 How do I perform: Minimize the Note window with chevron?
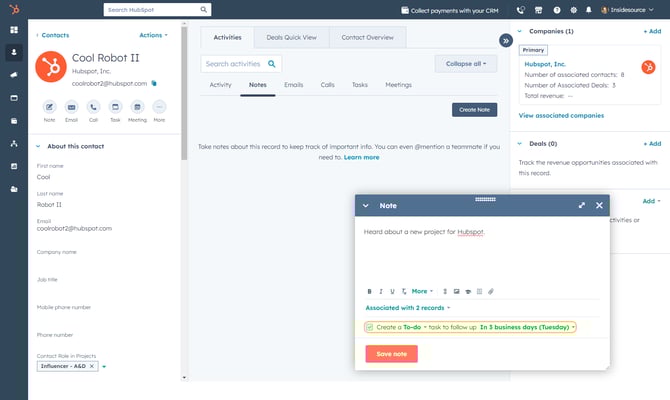(x=366, y=205)
